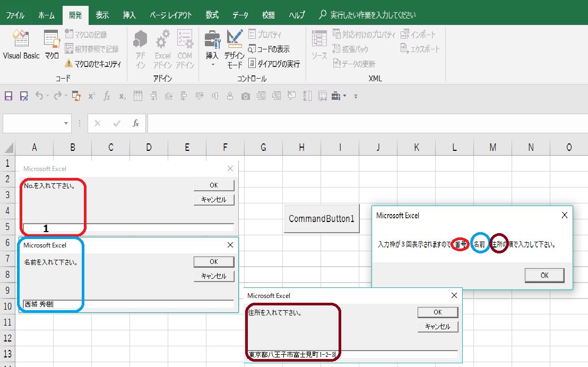The height and width of the screenshot is (367, 588).
Task: Select column H header
Action: coord(301,148)
